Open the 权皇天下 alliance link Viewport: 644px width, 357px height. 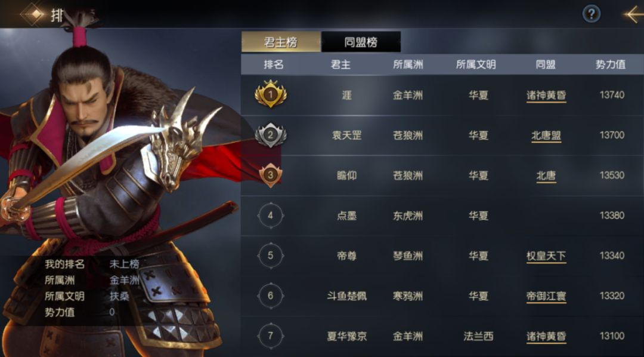(546, 256)
